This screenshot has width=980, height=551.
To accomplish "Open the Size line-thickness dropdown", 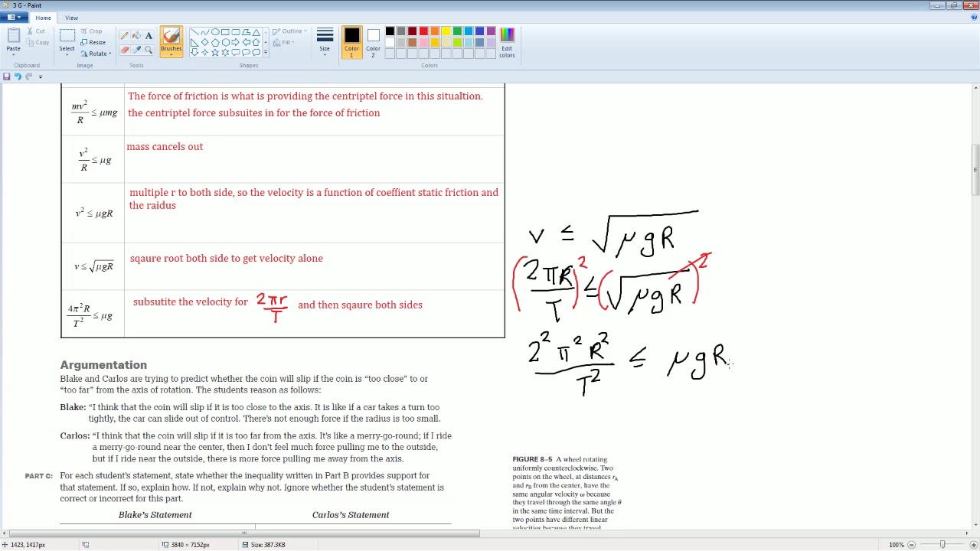I will [325, 43].
